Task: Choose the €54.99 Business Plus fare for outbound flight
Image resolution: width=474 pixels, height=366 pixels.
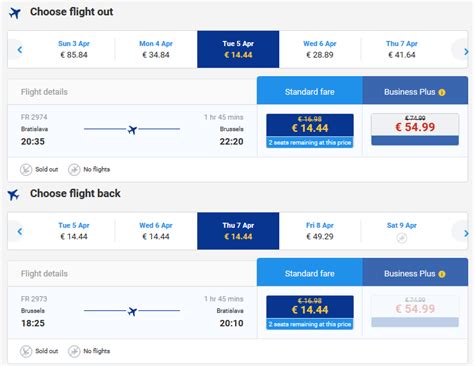Action: (x=415, y=129)
